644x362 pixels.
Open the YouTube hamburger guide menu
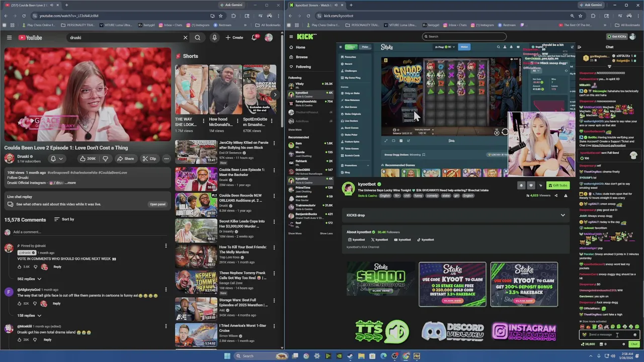point(9,37)
